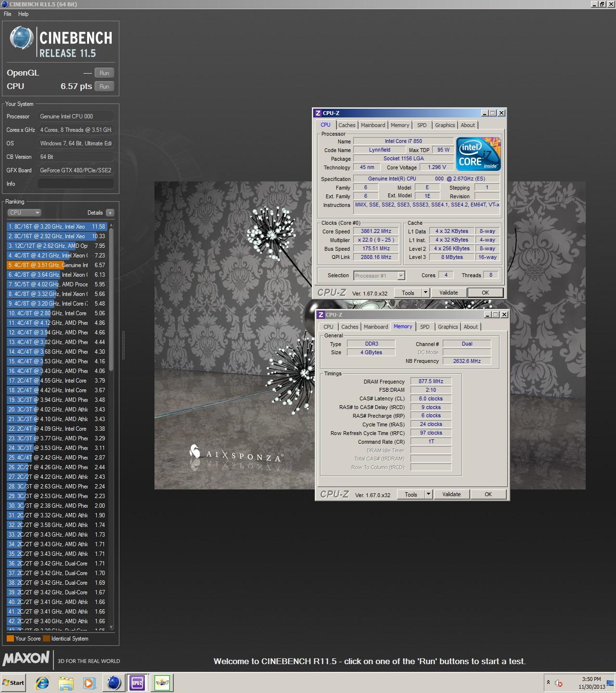The image size is (616, 693).
Task: Select ranking entry 10 scoring 5.06
Action: (x=57, y=313)
